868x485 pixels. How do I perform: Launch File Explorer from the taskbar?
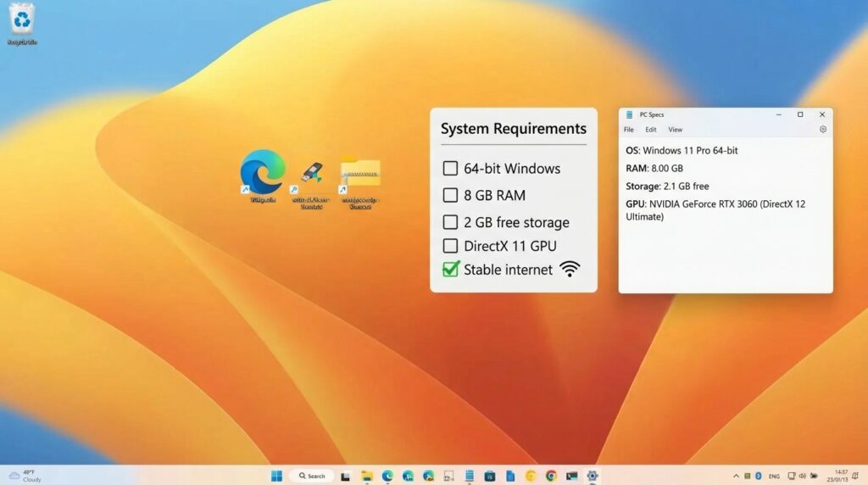click(367, 476)
